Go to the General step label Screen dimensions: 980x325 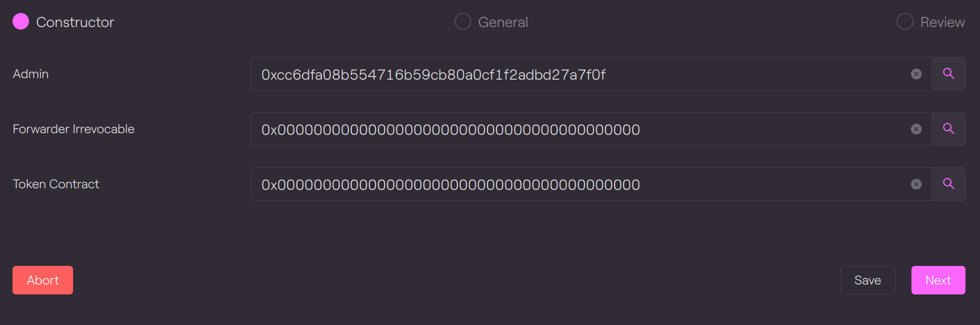click(x=503, y=22)
